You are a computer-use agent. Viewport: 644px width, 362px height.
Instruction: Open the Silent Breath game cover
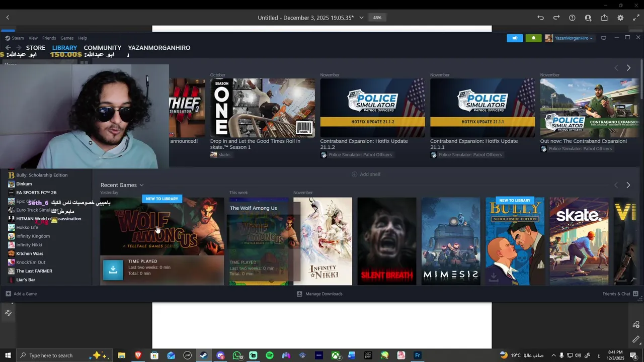point(387,241)
